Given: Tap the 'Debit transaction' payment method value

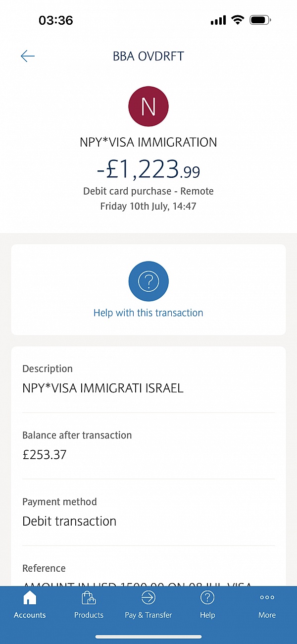Looking at the screenshot, I should click(69, 521).
